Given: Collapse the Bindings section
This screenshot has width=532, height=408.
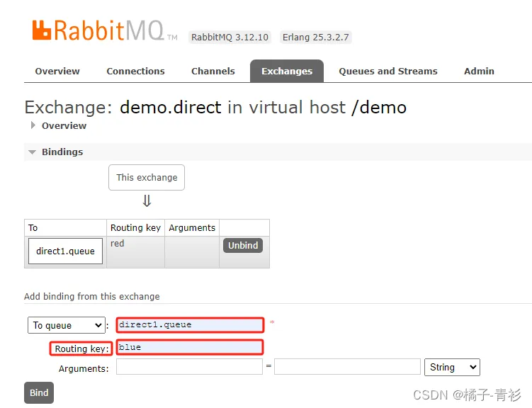Looking at the screenshot, I should [57, 152].
